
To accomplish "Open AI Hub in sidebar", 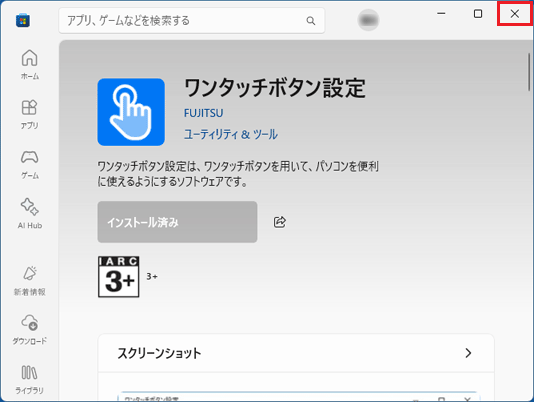I will 30,214.
